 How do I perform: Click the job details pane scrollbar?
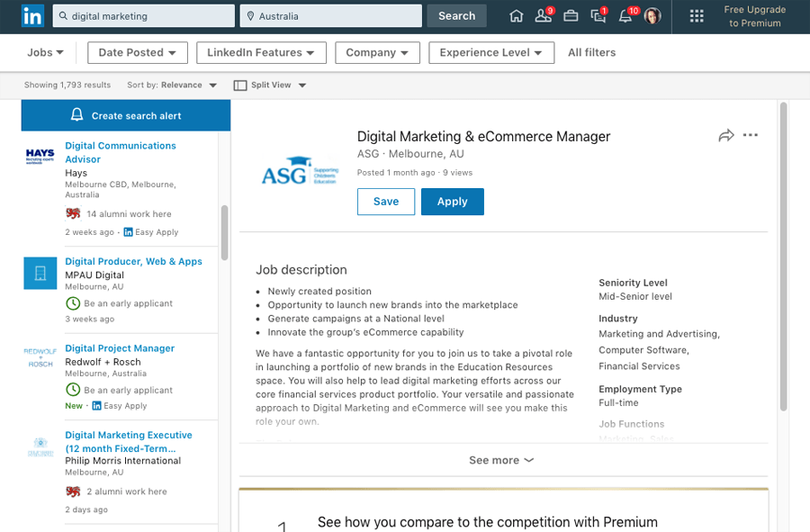783,257
